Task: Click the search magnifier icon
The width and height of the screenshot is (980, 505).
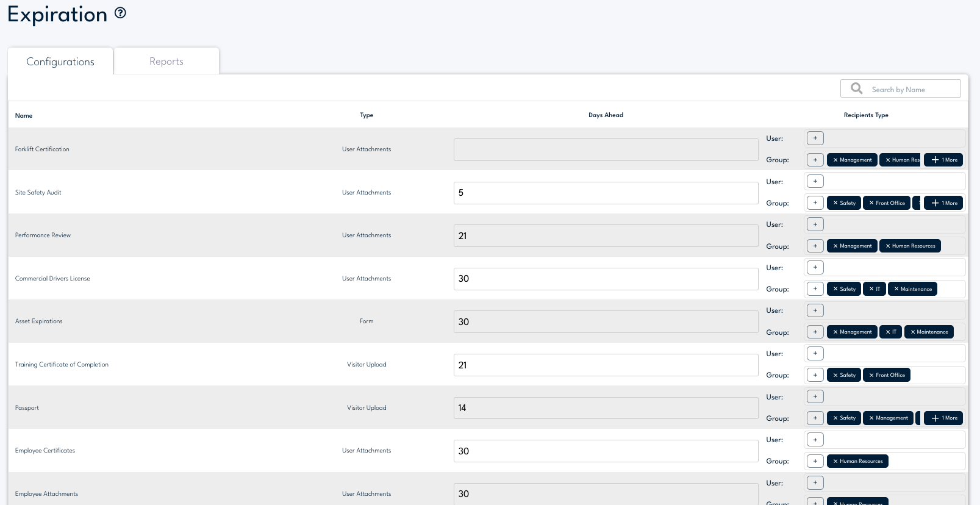Action: click(x=856, y=88)
